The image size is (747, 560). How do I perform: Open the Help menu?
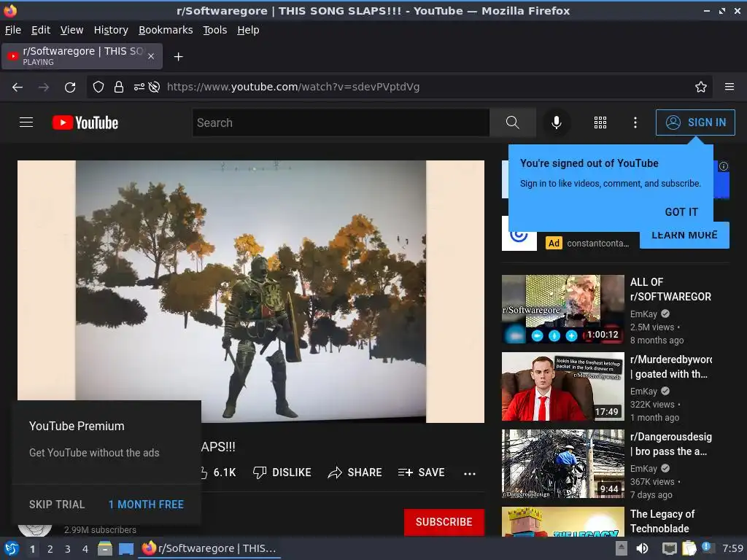point(248,30)
